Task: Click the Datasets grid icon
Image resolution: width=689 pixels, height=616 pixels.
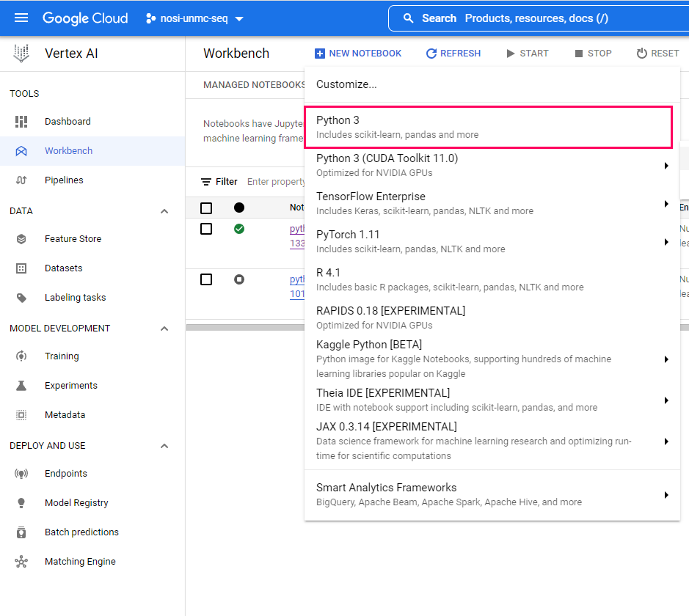Action: 21,268
